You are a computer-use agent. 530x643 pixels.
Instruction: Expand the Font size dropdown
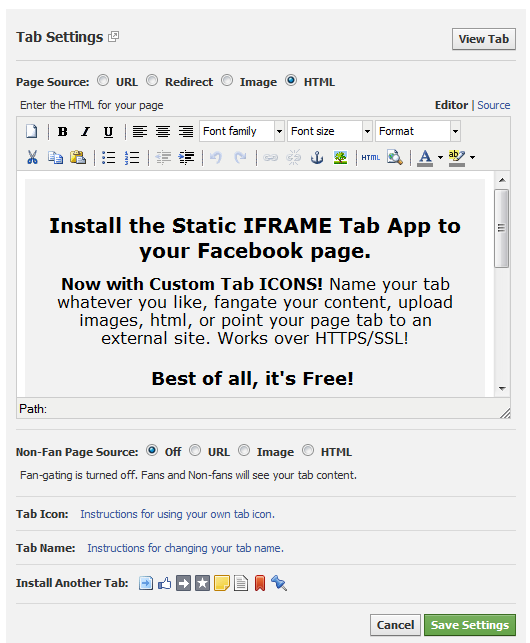coord(330,131)
